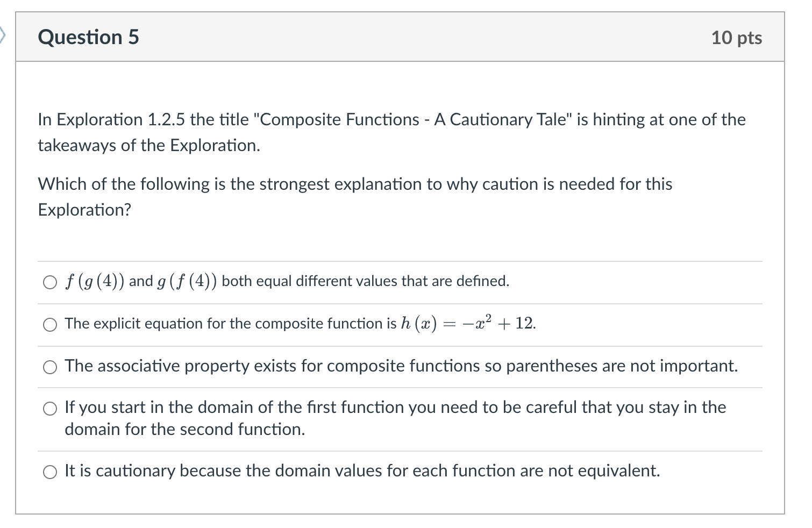Select the domain values not equivalent answer
Screen dimensions: 812x528
[x=50, y=472]
